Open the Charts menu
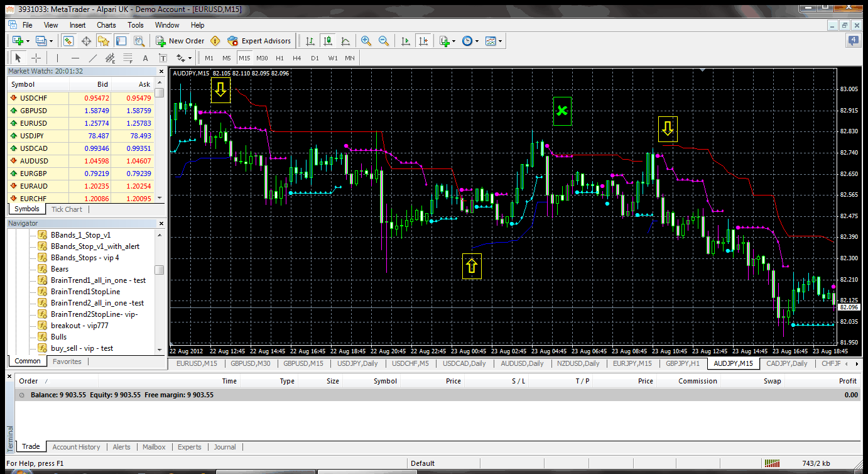868x474 pixels. 106,25
